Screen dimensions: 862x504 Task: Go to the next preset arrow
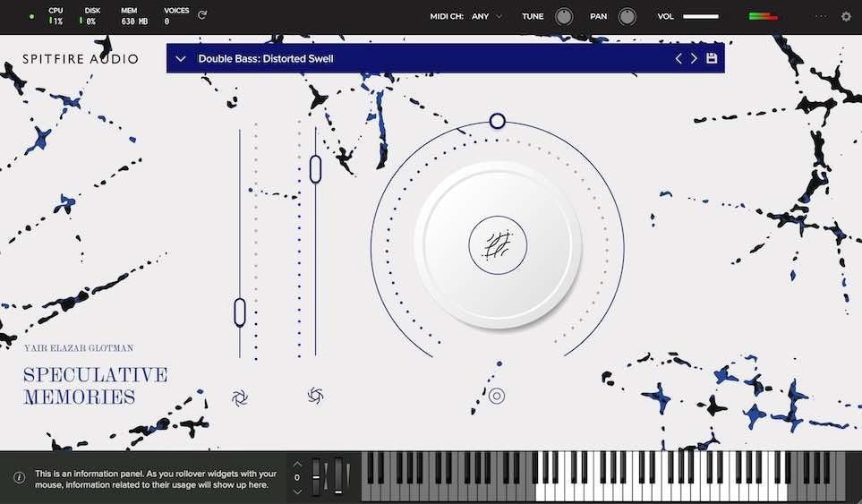[x=694, y=59]
